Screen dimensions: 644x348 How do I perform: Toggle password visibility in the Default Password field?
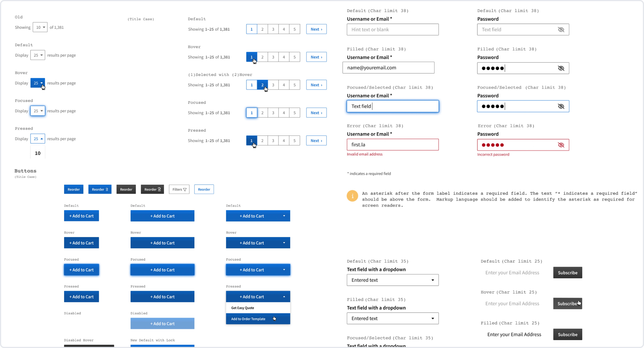tap(561, 30)
